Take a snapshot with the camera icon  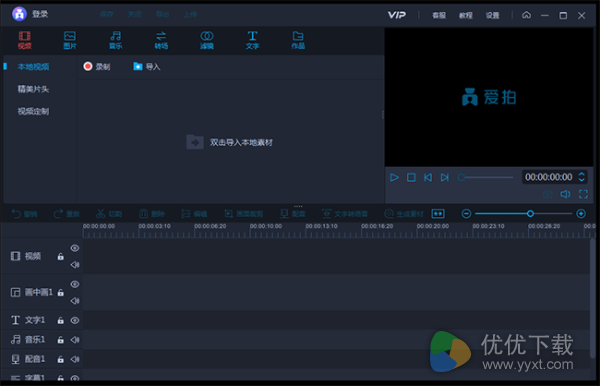click(548, 194)
